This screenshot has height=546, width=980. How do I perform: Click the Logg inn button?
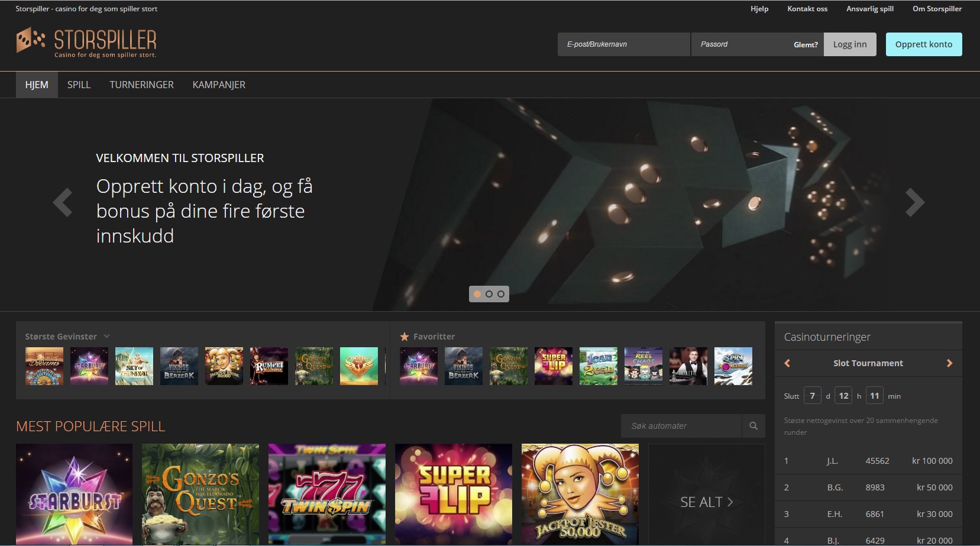tap(849, 44)
